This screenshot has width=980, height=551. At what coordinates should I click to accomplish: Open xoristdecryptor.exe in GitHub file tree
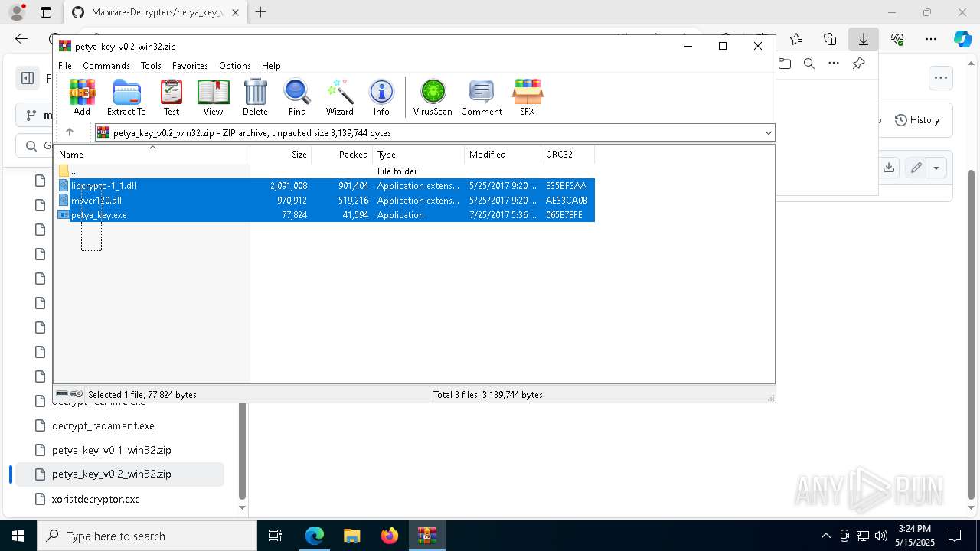pos(96,499)
